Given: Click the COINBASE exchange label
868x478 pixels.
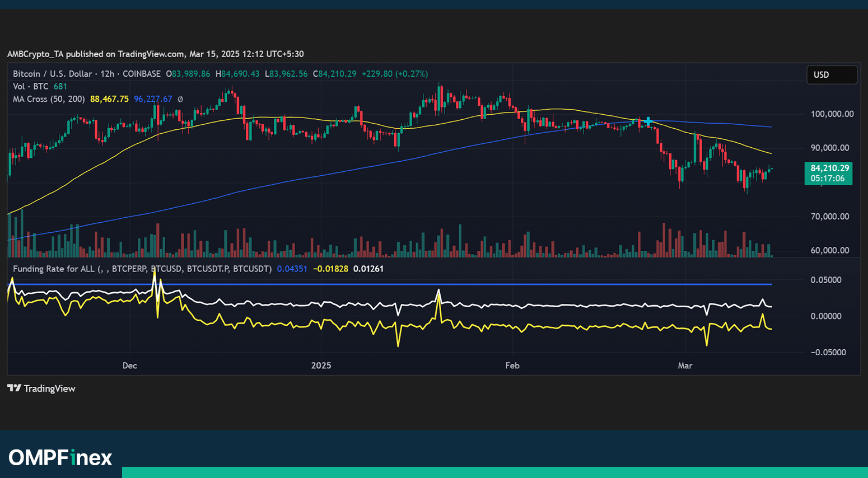Looking at the screenshot, I should 142,74.
